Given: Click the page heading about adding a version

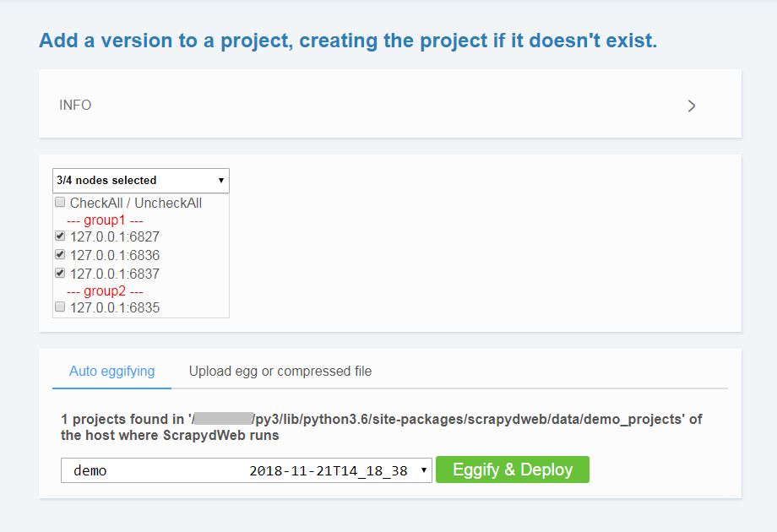Looking at the screenshot, I should pyautogui.click(x=347, y=41).
